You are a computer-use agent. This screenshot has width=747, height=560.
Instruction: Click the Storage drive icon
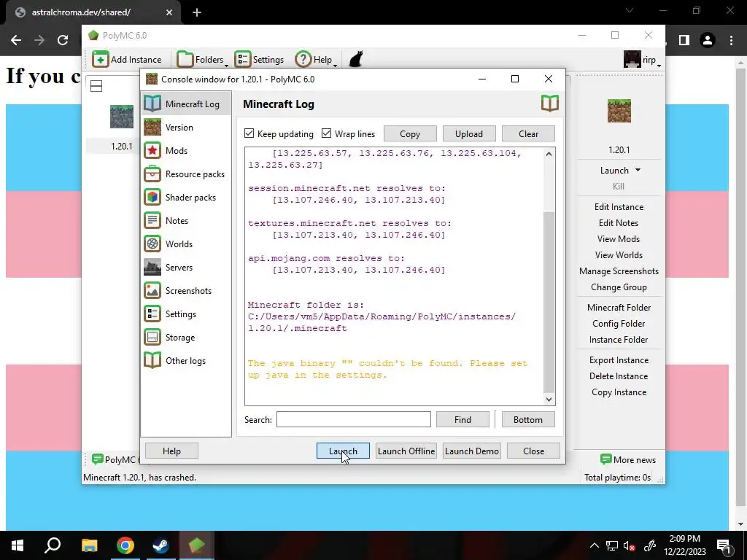tap(152, 337)
